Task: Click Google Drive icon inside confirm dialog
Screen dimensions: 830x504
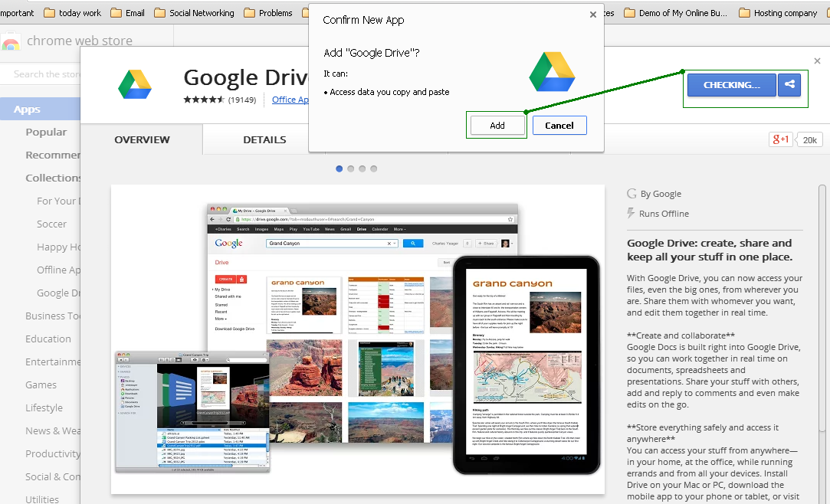Action: click(552, 72)
